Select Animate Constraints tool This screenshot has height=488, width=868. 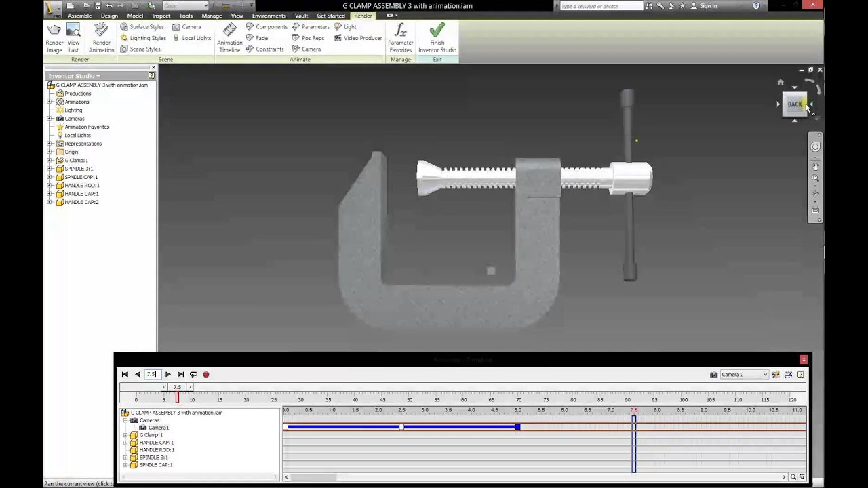click(x=264, y=49)
